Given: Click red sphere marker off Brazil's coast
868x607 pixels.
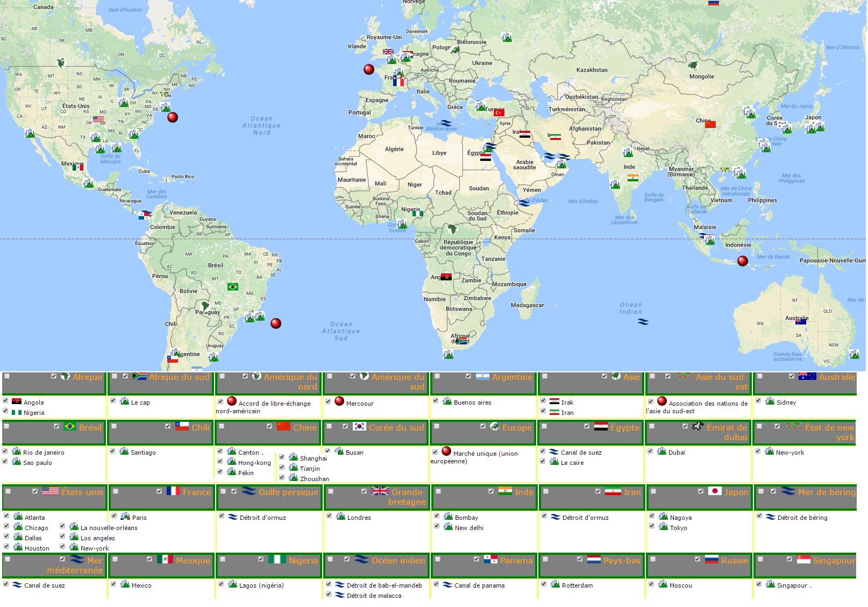Looking at the screenshot, I should click(276, 323).
